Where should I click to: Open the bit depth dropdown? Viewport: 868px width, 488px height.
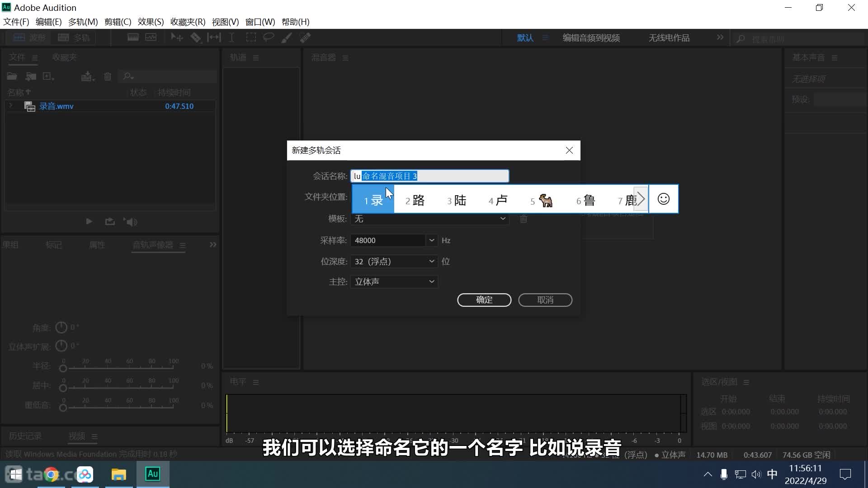tap(394, 261)
